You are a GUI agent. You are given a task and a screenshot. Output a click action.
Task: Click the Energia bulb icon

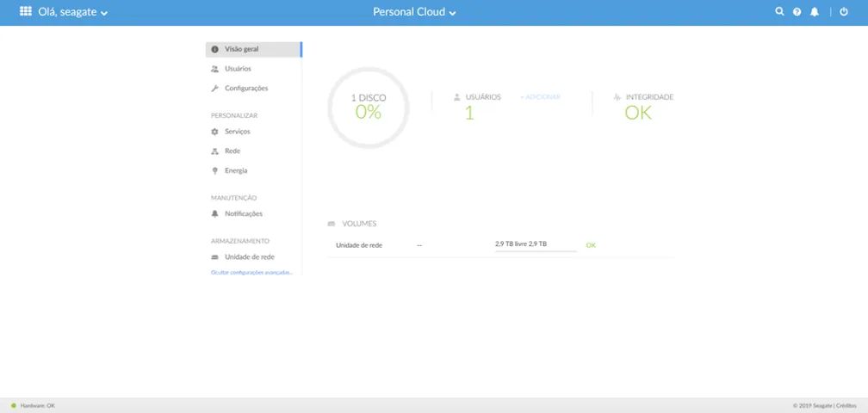(215, 170)
